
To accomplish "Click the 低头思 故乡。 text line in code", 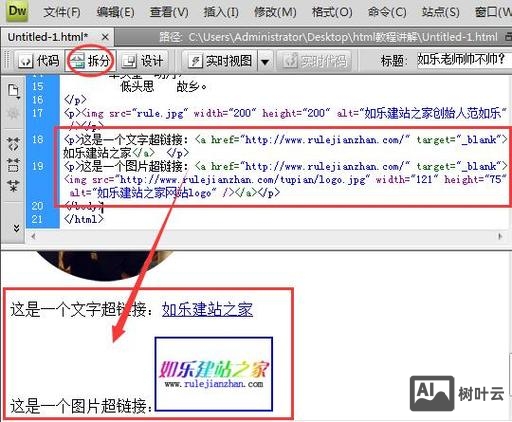I will tap(163, 87).
